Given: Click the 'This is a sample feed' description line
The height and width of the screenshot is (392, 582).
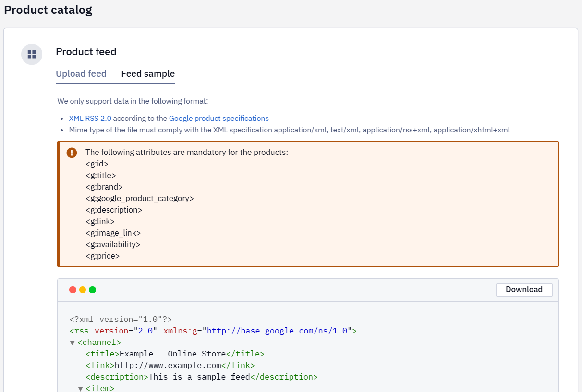Looking at the screenshot, I should 202,377.
